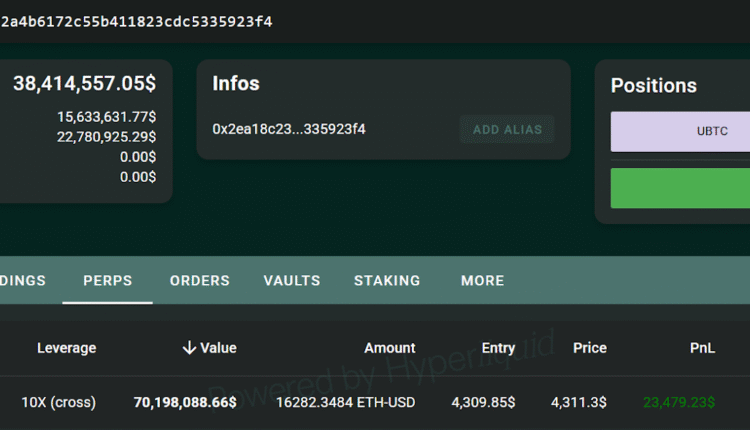The width and height of the screenshot is (750, 430).
Task: Click the green 23,479.23$ PnL value
Action: [x=679, y=402]
